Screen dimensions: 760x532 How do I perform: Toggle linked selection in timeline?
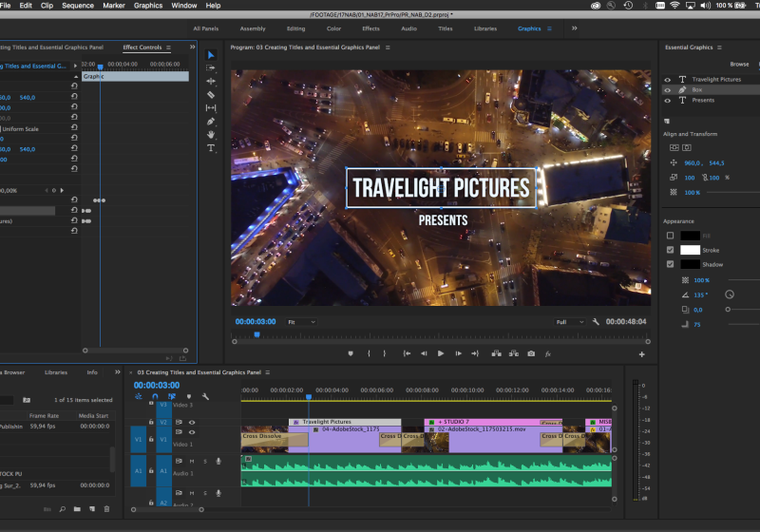[x=172, y=396]
